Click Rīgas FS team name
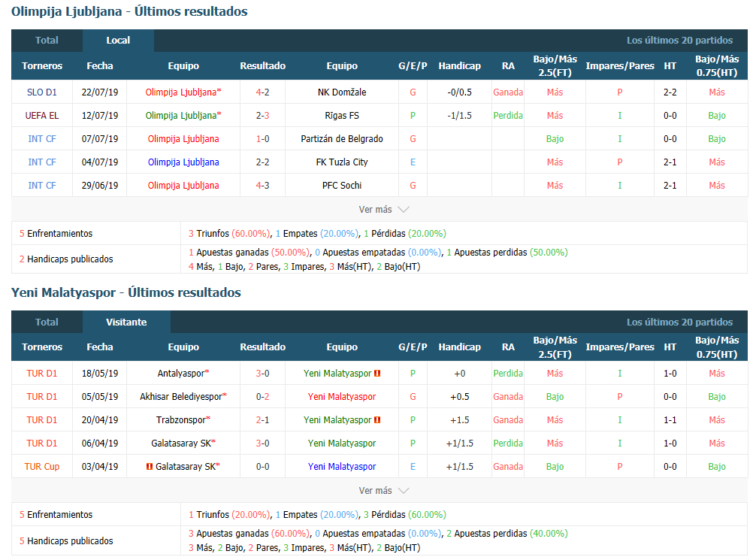Viewport: 756px width, 557px height. pyautogui.click(x=342, y=116)
